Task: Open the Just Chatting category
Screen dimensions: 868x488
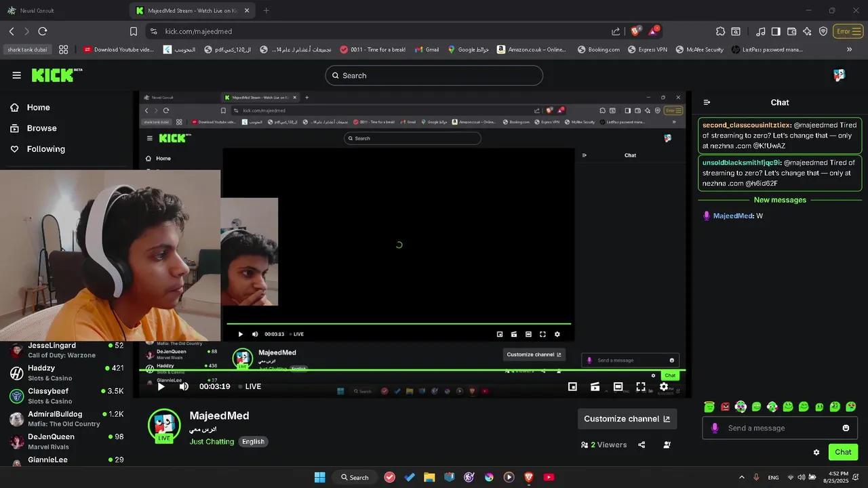Action: 212,441
